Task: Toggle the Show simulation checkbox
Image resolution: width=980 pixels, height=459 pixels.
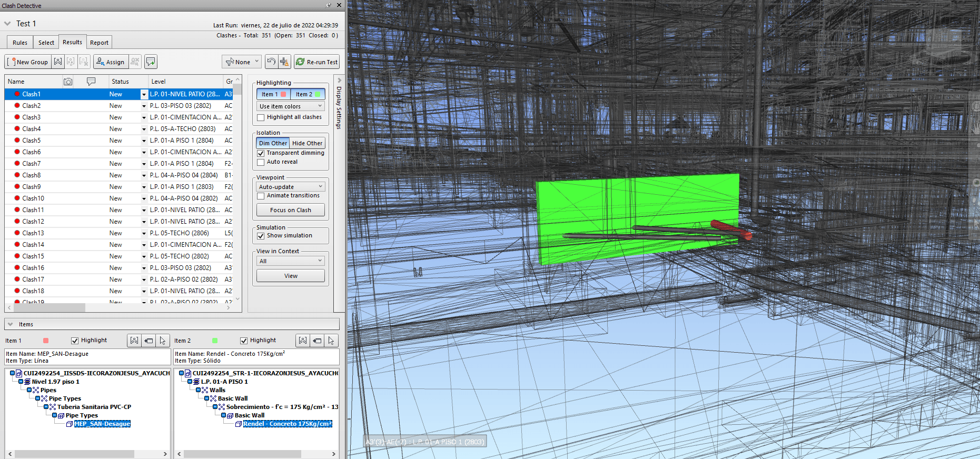Action: pyautogui.click(x=261, y=236)
